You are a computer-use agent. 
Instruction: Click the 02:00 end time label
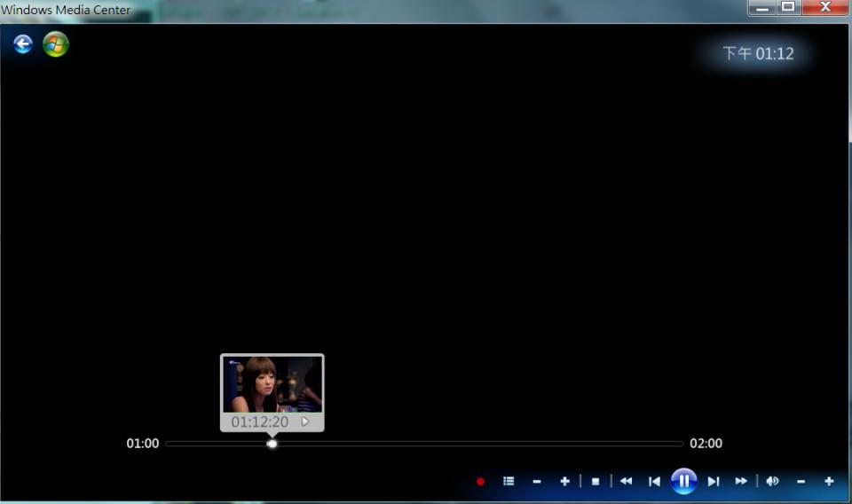tap(706, 443)
